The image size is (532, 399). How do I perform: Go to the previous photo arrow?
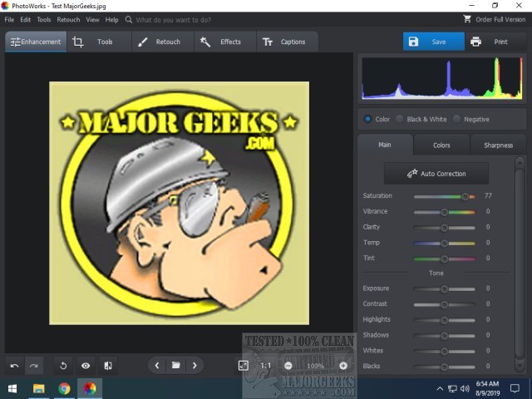tap(158, 365)
